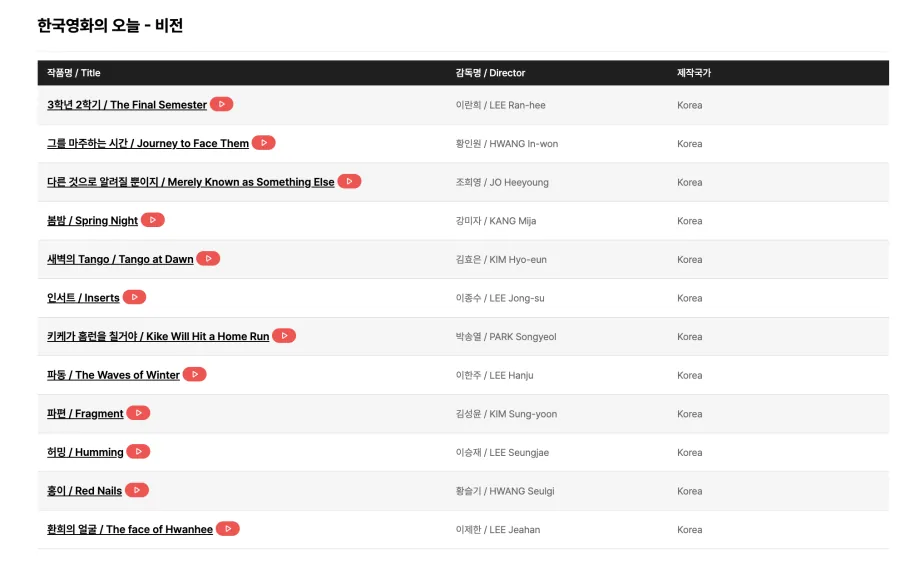Select director name LEE Seungjae

pos(519,453)
